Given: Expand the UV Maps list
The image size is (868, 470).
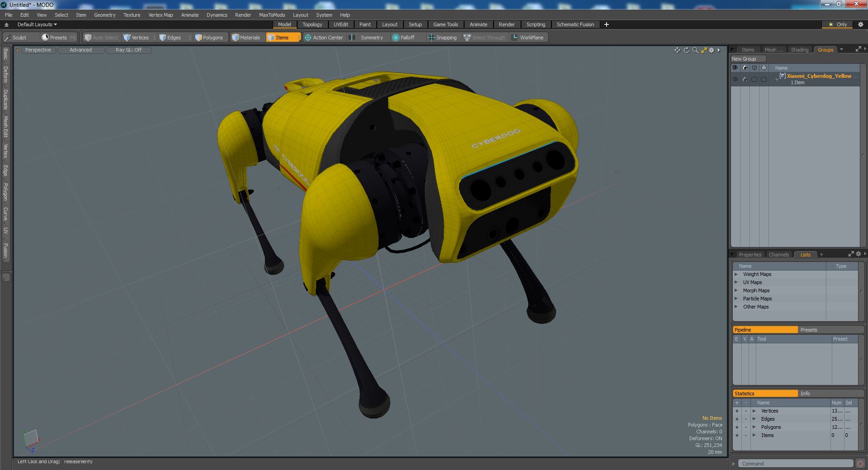Looking at the screenshot, I should click(x=736, y=282).
